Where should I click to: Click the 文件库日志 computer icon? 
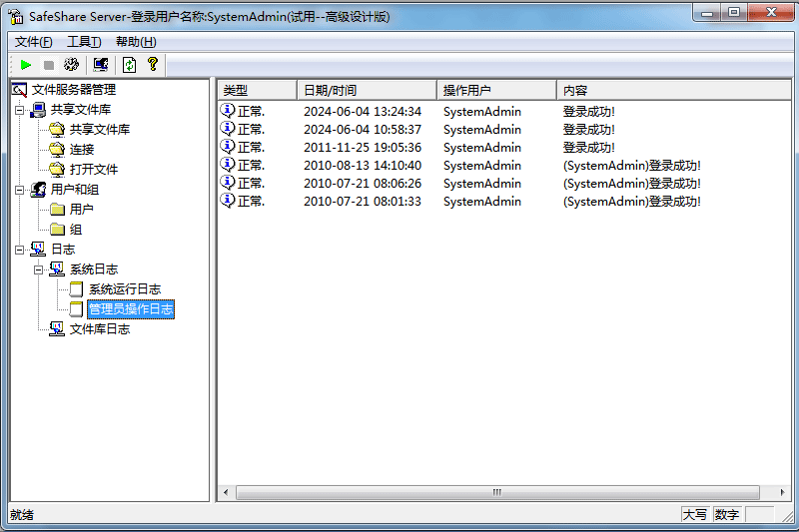[57, 329]
